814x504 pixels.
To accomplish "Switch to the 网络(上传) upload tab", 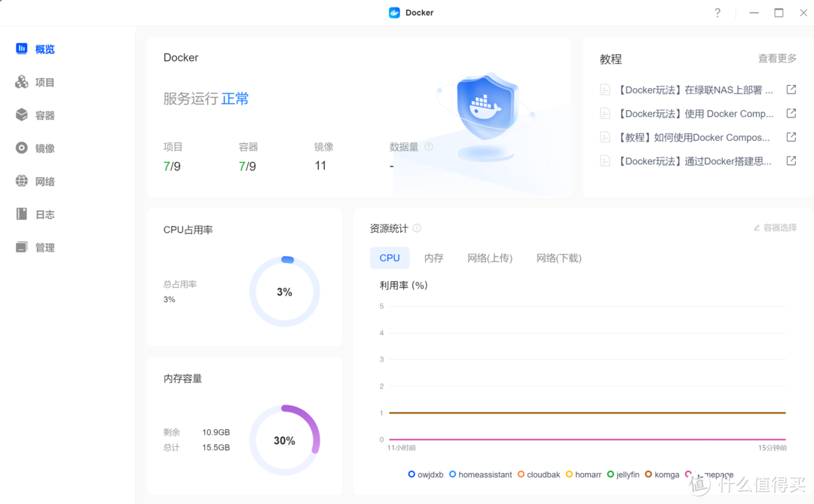I will 490,258.
